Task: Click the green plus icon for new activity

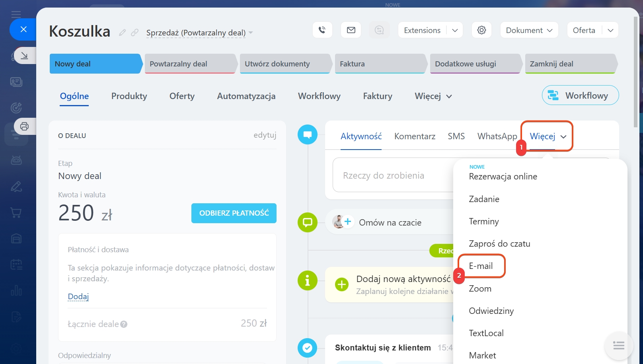Action: pyautogui.click(x=341, y=285)
